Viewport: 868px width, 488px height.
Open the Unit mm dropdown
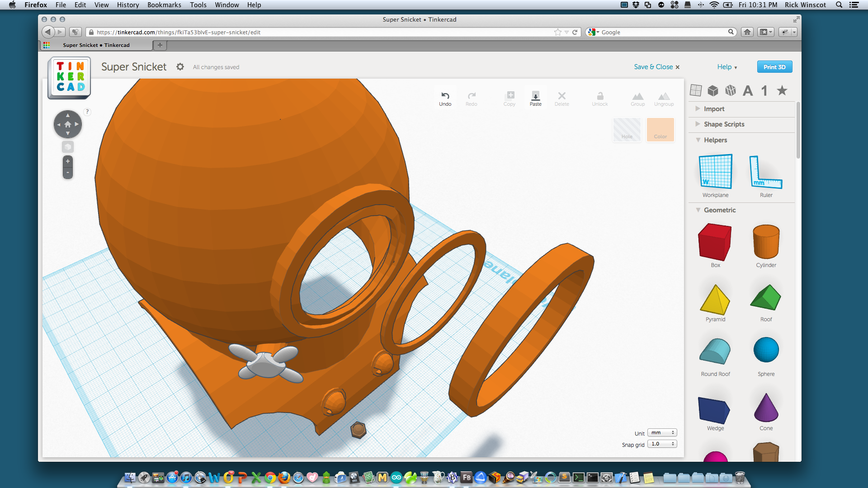click(662, 432)
